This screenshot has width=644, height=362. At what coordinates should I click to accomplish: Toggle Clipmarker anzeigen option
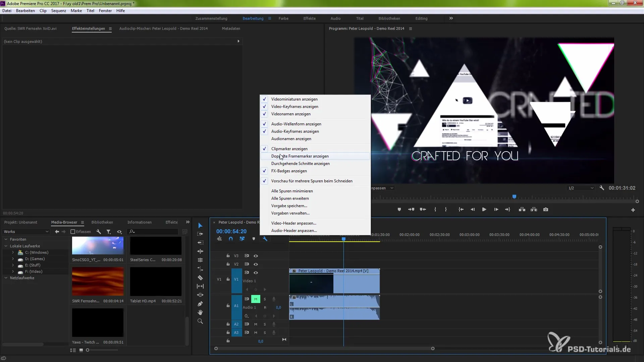pyautogui.click(x=315, y=149)
